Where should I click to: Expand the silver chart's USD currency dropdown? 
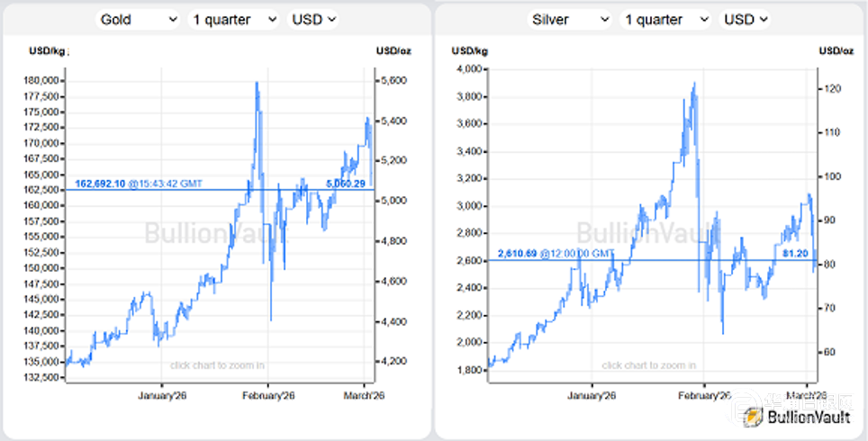745,19
